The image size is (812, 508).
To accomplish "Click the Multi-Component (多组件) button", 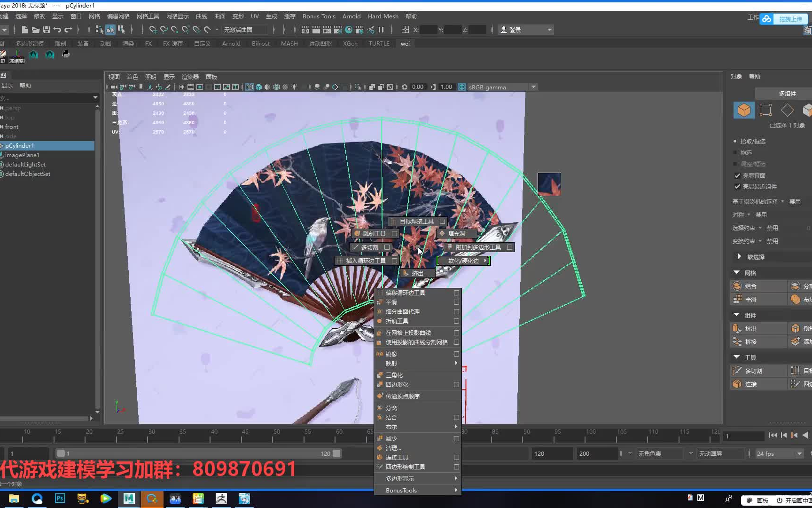I will pos(787,93).
